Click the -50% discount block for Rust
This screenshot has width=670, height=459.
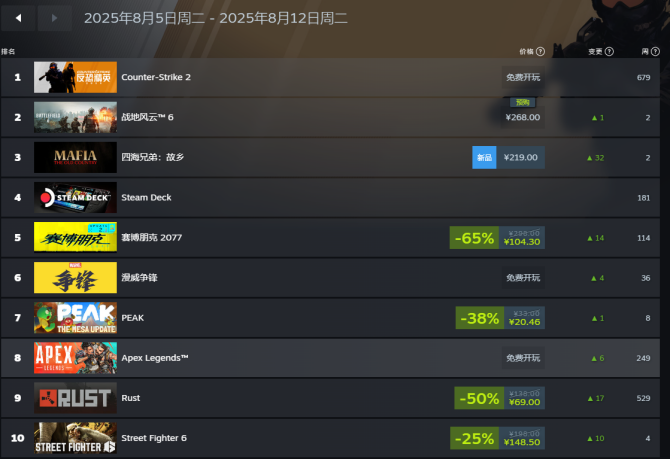pos(479,398)
